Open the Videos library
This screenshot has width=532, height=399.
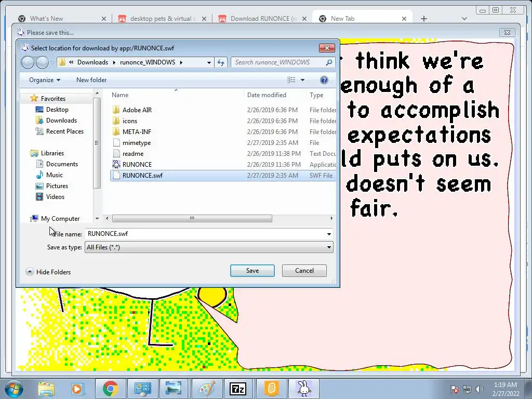50,196
